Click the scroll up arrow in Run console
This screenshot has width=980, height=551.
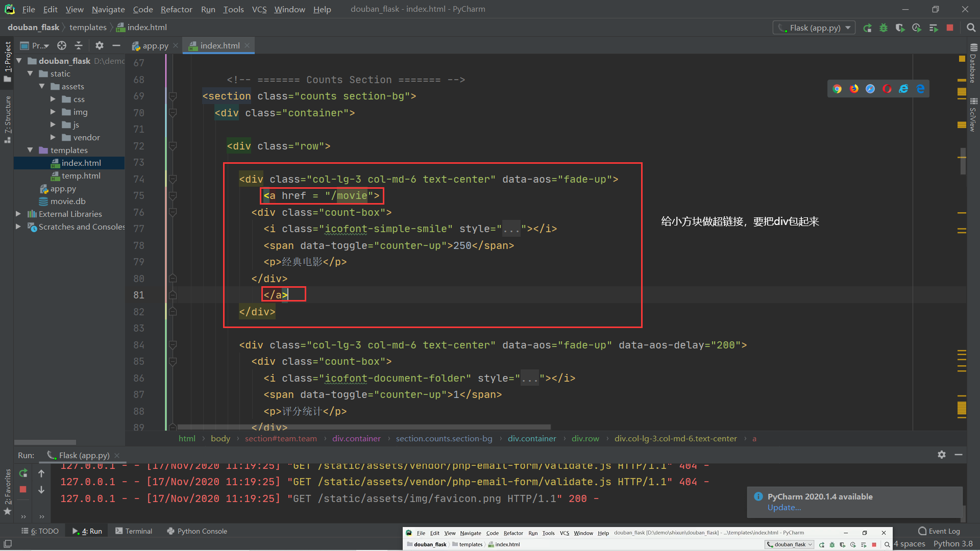pos(41,473)
